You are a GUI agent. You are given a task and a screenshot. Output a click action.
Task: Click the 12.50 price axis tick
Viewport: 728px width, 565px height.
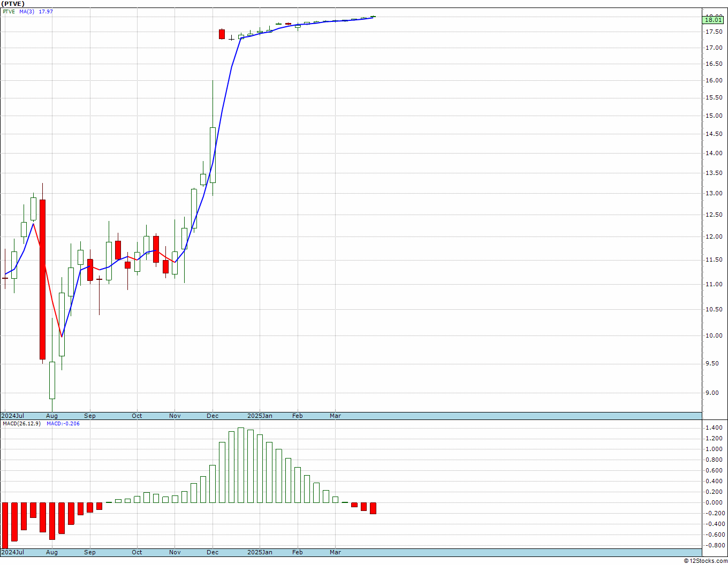click(714, 215)
